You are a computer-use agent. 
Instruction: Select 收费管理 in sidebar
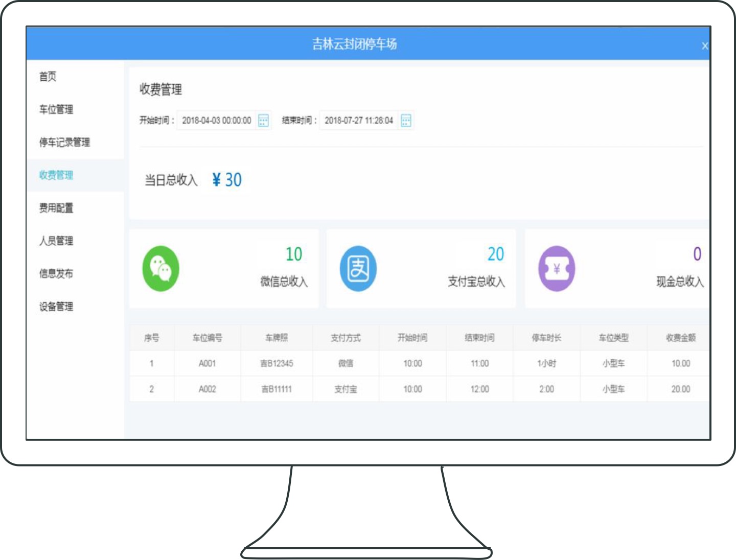point(56,175)
